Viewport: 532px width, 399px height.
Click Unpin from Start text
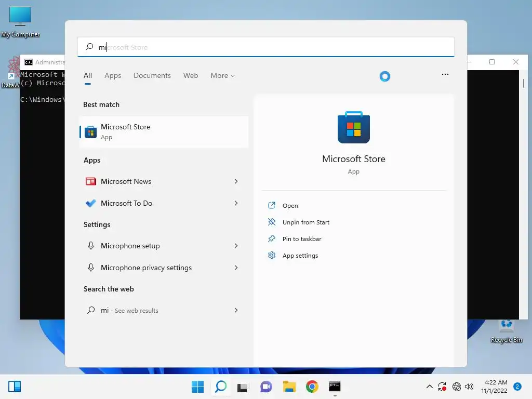click(x=305, y=222)
